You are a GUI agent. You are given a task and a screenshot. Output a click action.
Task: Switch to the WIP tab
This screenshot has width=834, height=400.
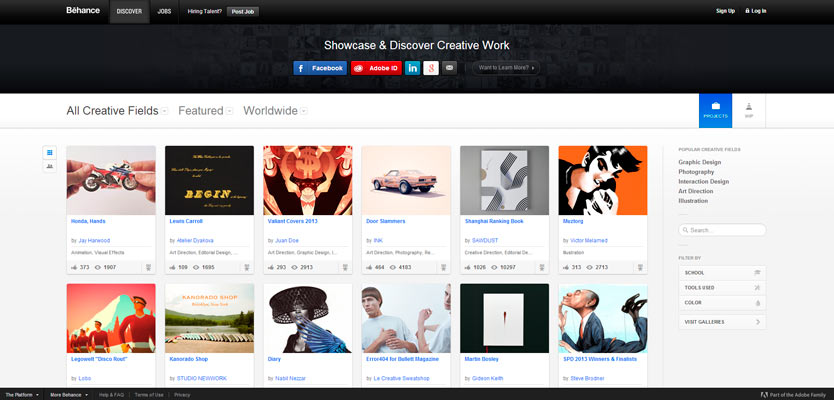click(749, 111)
